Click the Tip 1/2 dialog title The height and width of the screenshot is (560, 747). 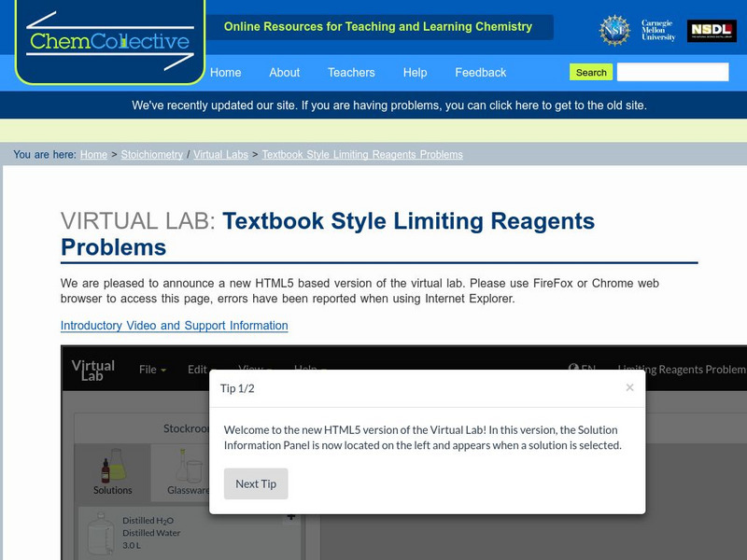237,388
